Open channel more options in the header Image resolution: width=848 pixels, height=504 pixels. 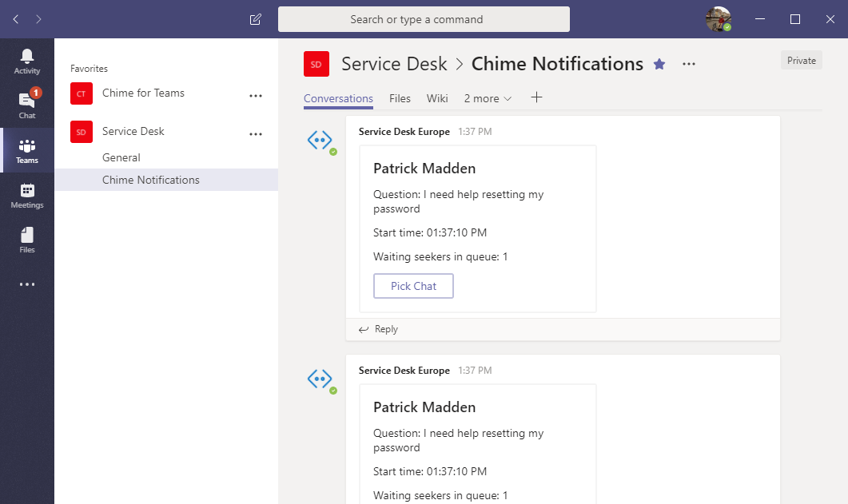tap(688, 64)
